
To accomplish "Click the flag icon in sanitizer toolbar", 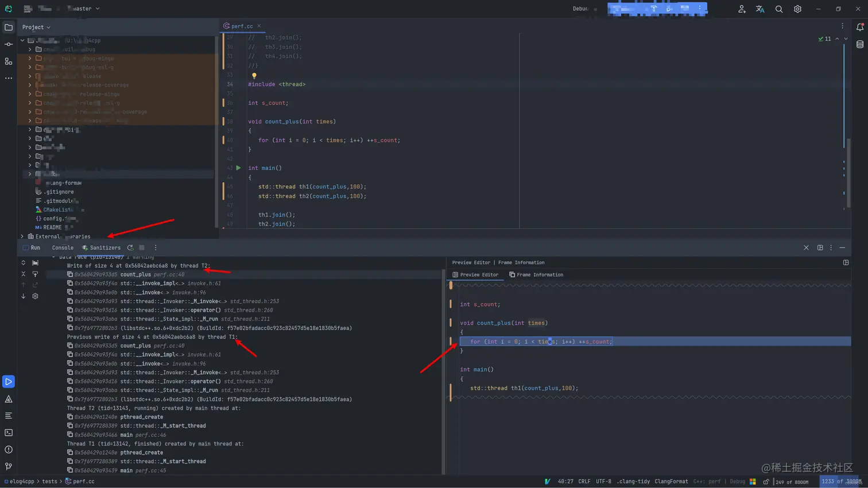I will (x=35, y=263).
